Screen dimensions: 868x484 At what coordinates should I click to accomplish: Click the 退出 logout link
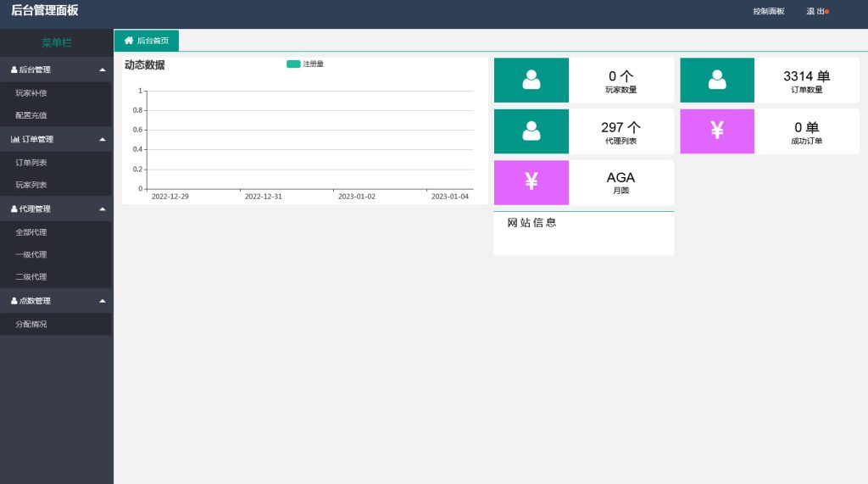(815, 11)
